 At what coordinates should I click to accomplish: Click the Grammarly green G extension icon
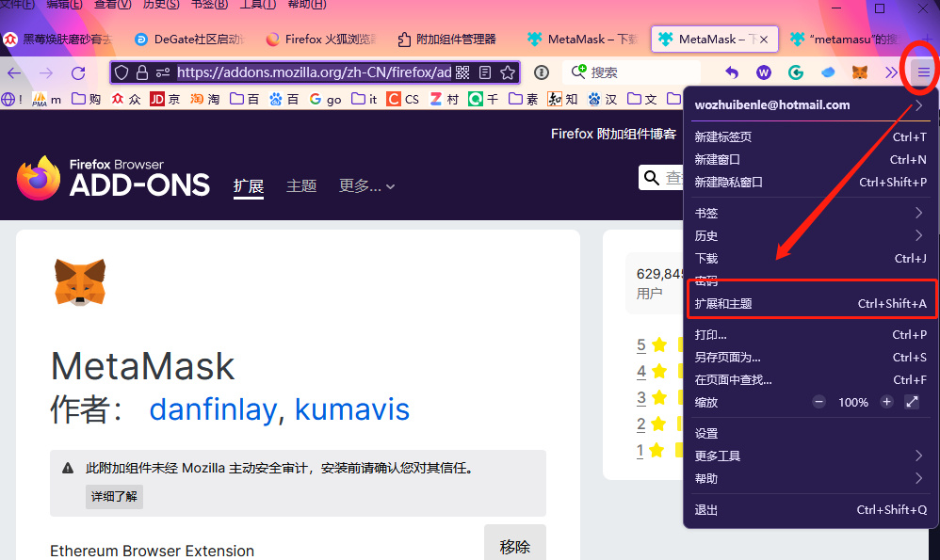click(796, 72)
